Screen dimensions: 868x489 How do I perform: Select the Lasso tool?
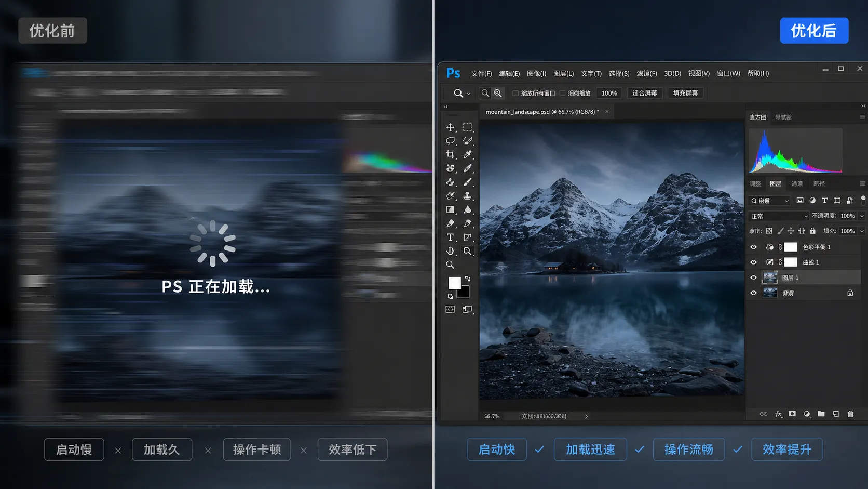click(x=450, y=141)
